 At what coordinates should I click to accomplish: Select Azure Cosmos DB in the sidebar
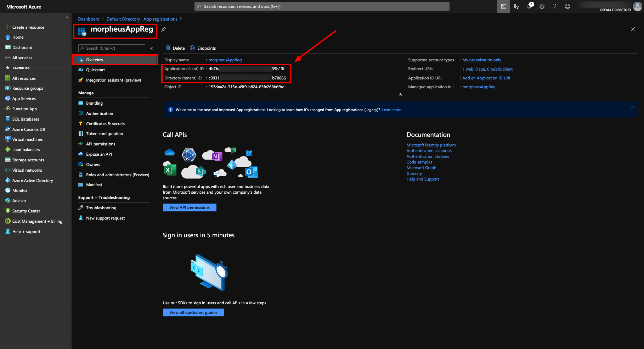28,129
